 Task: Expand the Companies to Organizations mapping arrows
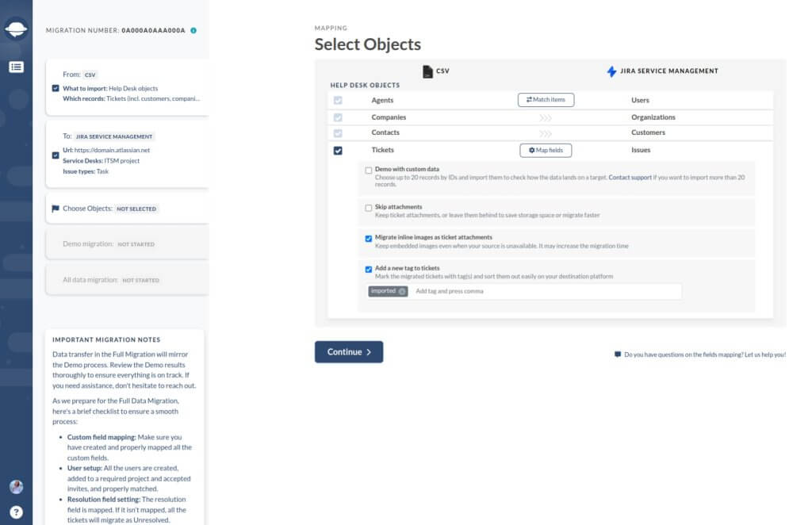544,116
